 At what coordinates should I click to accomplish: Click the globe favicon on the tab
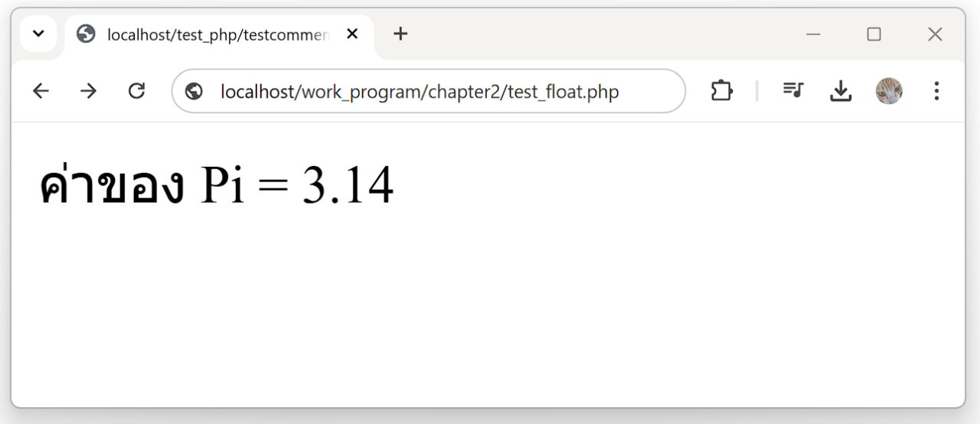pos(87,34)
